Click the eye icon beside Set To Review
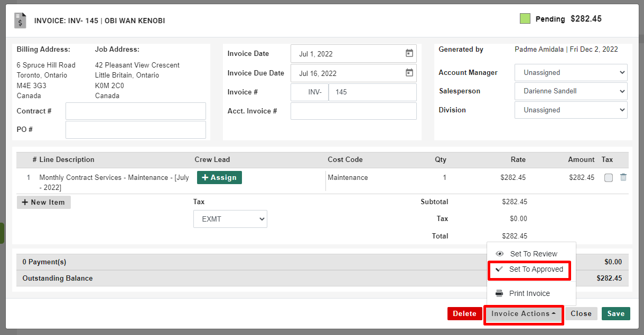The height and width of the screenshot is (335, 644). click(500, 254)
